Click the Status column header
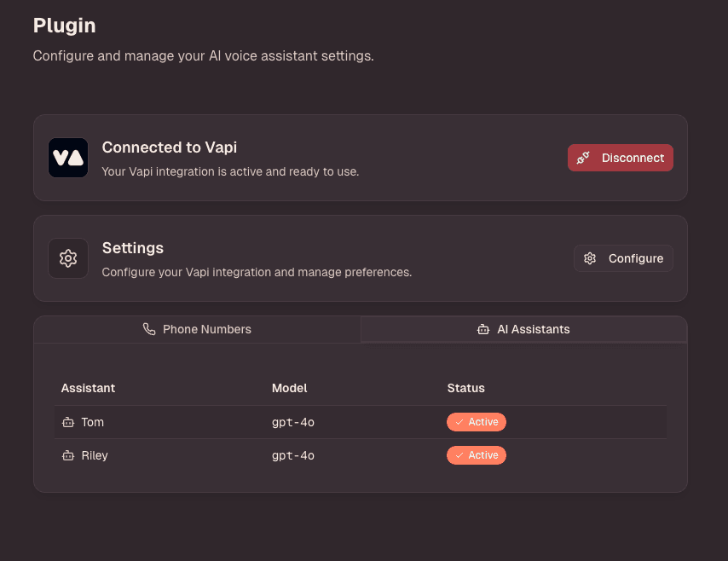 (x=466, y=388)
